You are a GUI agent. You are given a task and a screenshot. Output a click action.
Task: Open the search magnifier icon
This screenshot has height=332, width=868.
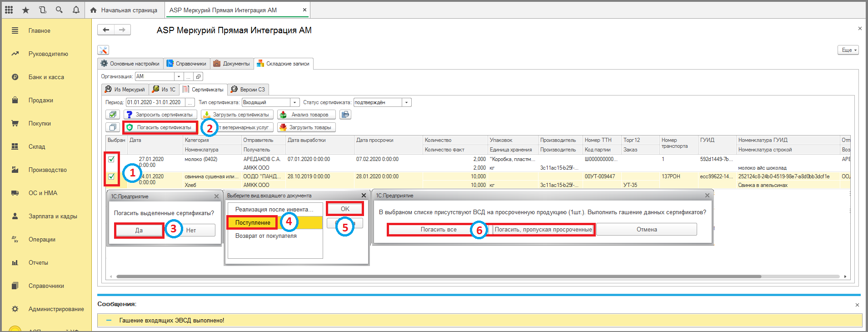click(x=59, y=10)
